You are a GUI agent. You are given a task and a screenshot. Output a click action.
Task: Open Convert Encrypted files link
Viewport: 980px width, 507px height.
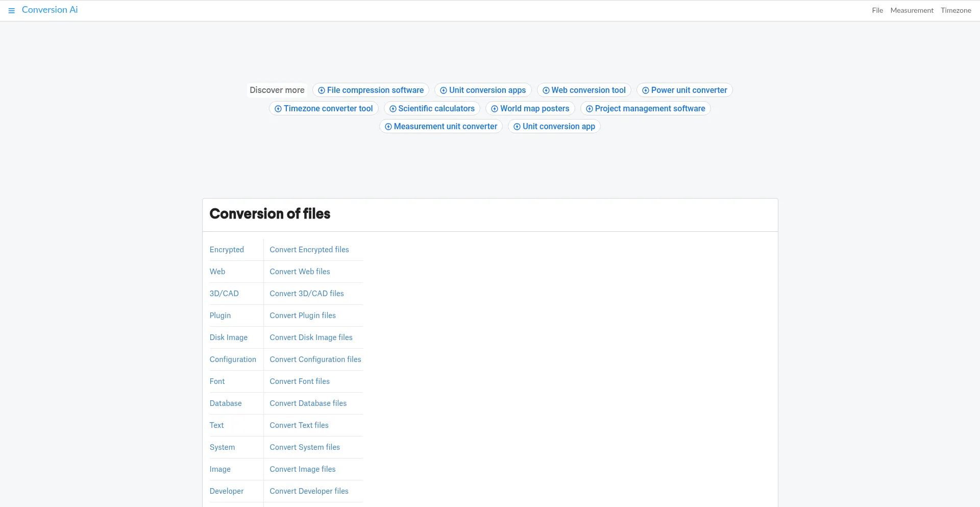click(x=309, y=250)
